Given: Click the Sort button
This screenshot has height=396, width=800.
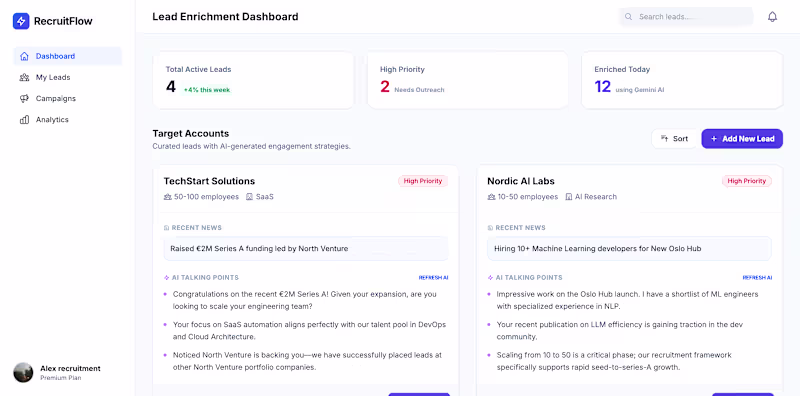Looking at the screenshot, I should click(674, 139).
